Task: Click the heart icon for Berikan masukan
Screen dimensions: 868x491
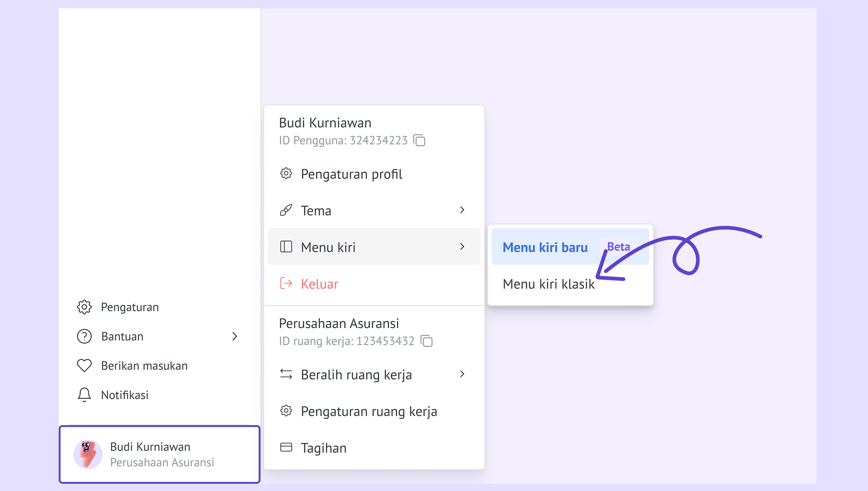Action: 84,366
